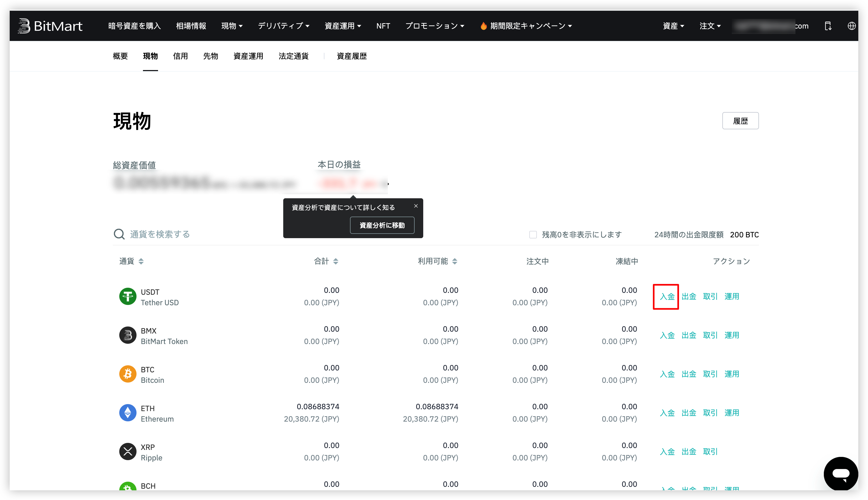The height and width of the screenshot is (500, 868).
Task: Sort by 通貨 column arrows
Action: [x=141, y=261]
